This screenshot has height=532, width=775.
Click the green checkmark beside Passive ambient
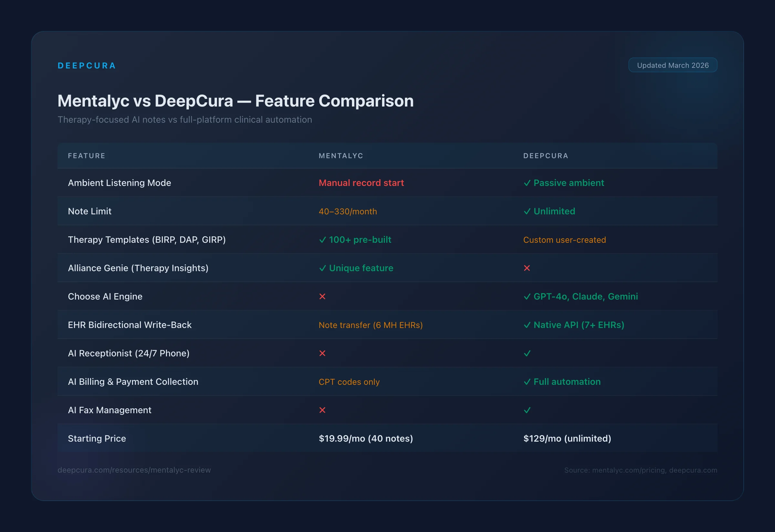pyautogui.click(x=527, y=183)
